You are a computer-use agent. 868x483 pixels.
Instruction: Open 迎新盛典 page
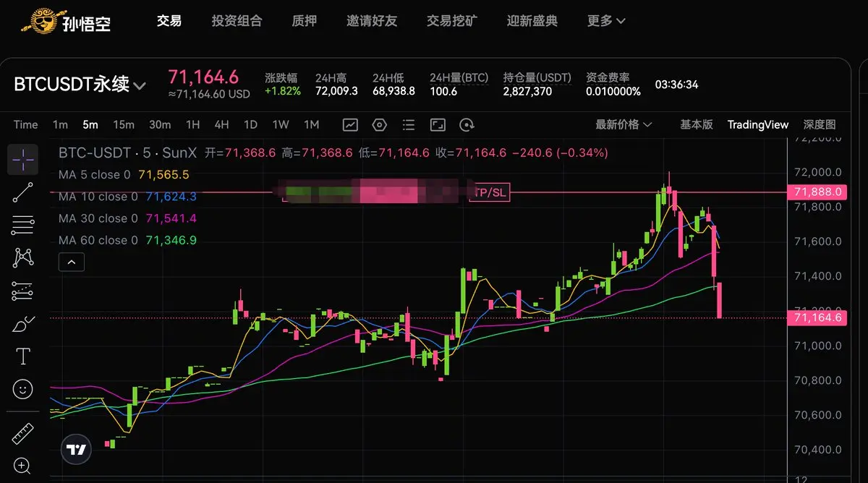(532, 21)
